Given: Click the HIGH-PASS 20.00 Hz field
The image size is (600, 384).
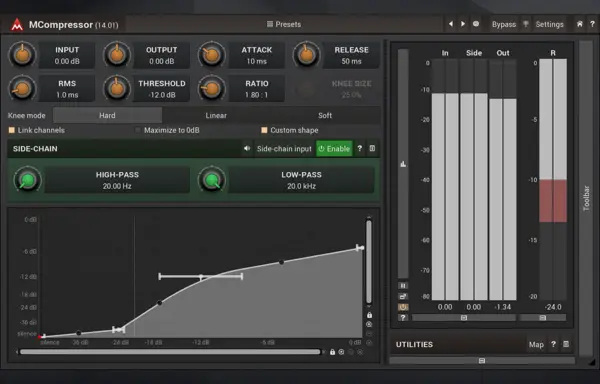Looking at the screenshot, I should pos(117,180).
